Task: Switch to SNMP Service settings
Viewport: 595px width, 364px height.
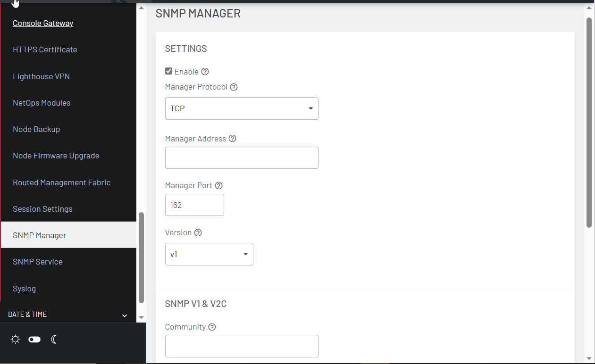Action: 38,261
